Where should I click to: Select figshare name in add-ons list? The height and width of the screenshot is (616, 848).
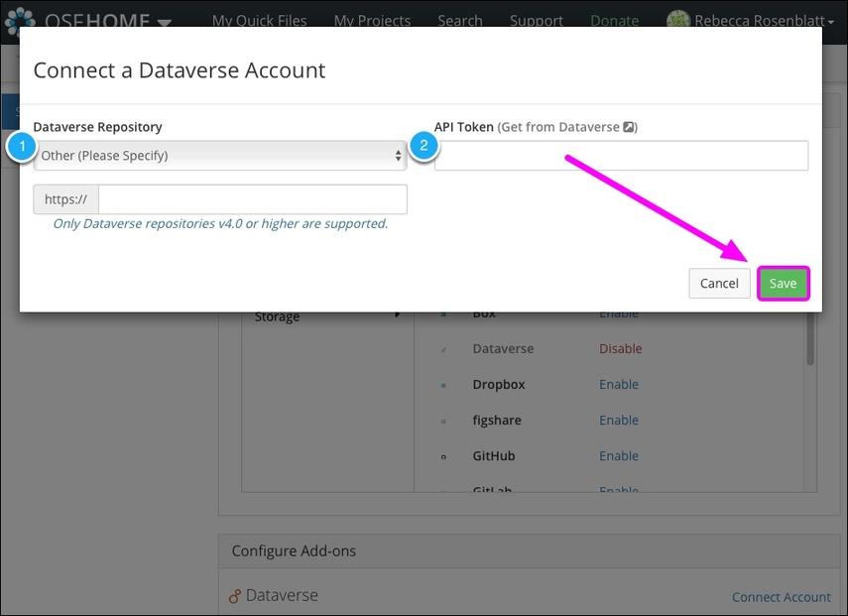(x=497, y=421)
